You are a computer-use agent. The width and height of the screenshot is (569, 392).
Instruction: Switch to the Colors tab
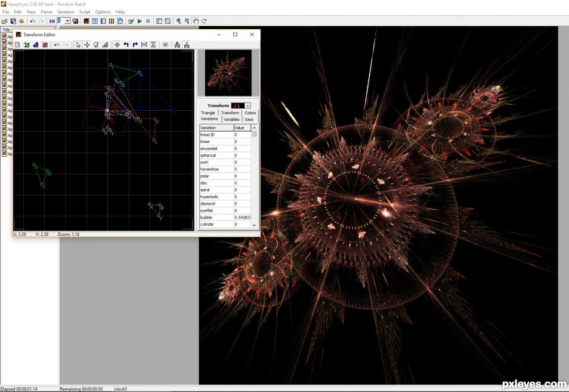(x=250, y=113)
